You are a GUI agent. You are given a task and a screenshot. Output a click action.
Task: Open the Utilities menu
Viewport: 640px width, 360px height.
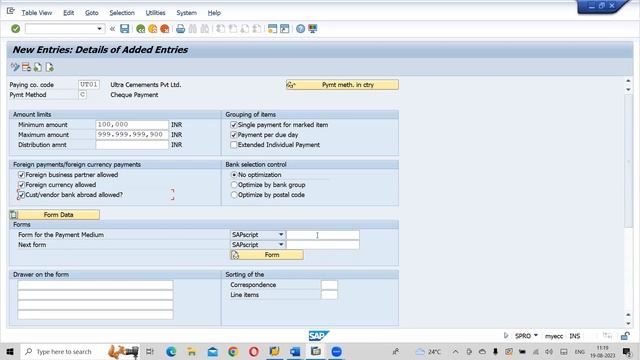click(x=156, y=13)
